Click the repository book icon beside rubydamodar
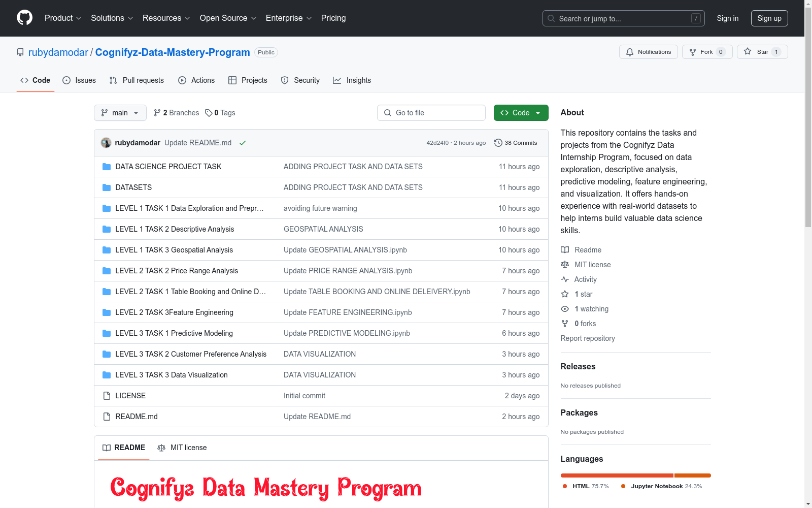This screenshot has width=812, height=508. [20, 52]
